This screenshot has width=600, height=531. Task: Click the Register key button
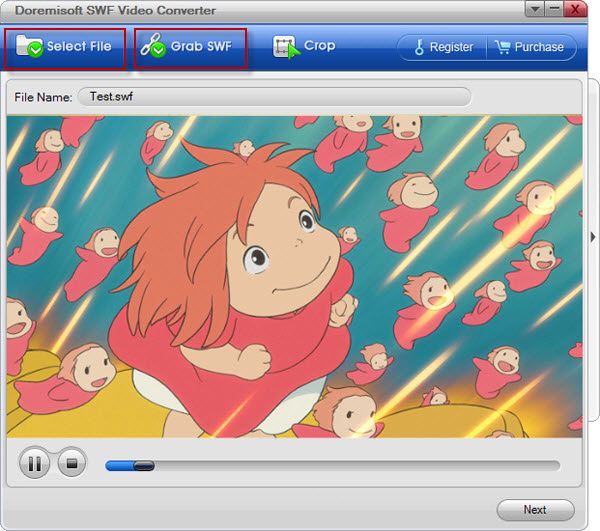443,47
